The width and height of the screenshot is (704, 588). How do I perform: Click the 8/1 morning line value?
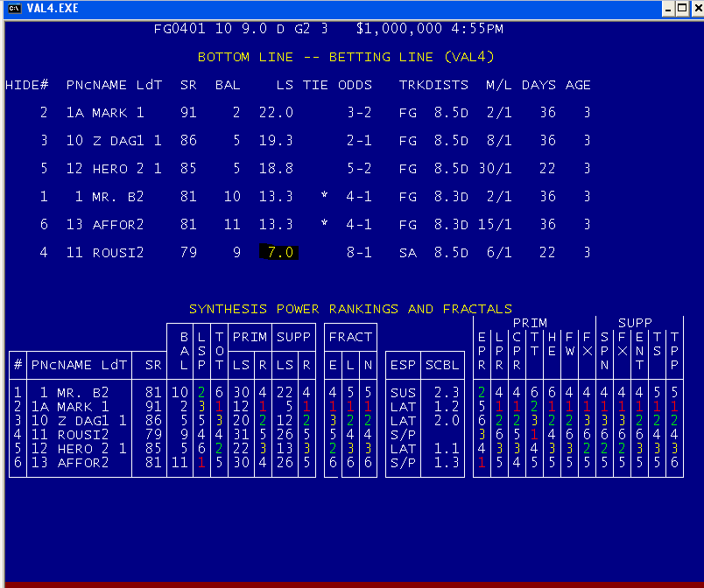coord(499,141)
